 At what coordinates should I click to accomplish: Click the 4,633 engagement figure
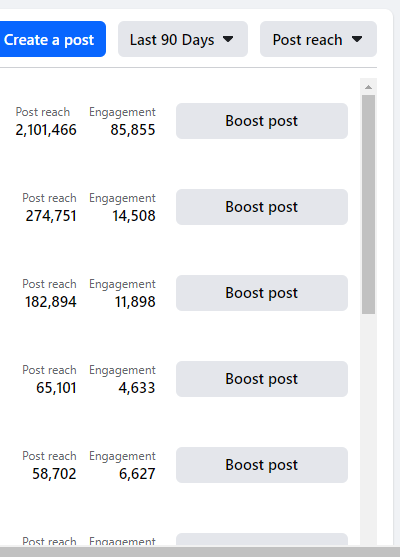pos(137,388)
